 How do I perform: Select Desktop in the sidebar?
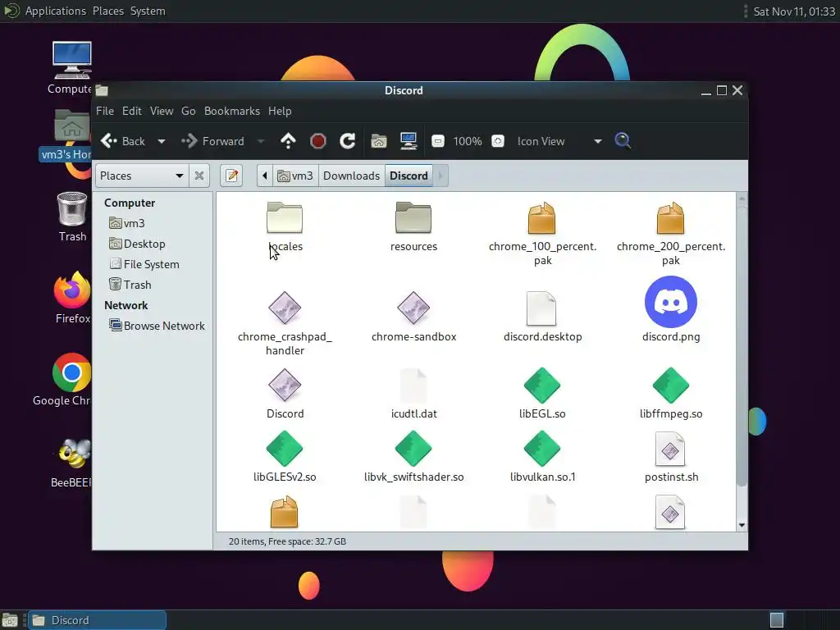pyautogui.click(x=137, y=244)
